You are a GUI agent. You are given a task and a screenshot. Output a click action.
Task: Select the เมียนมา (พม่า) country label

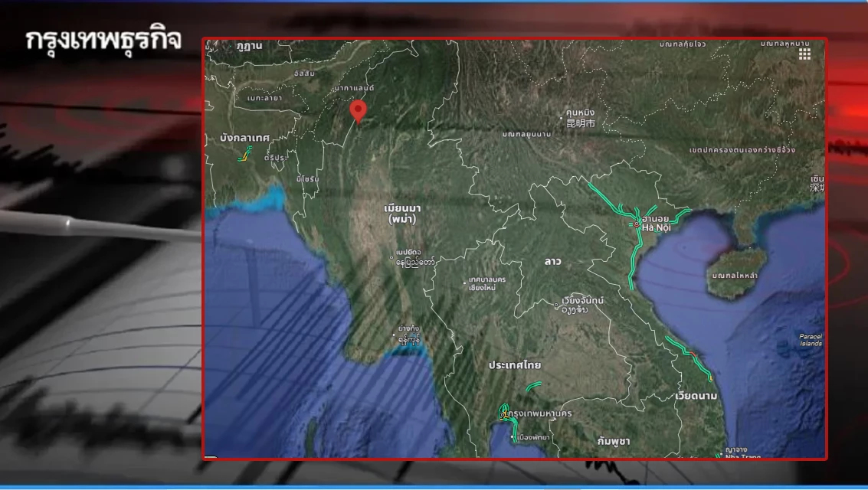pyautogui.click(x=405, y=214)
